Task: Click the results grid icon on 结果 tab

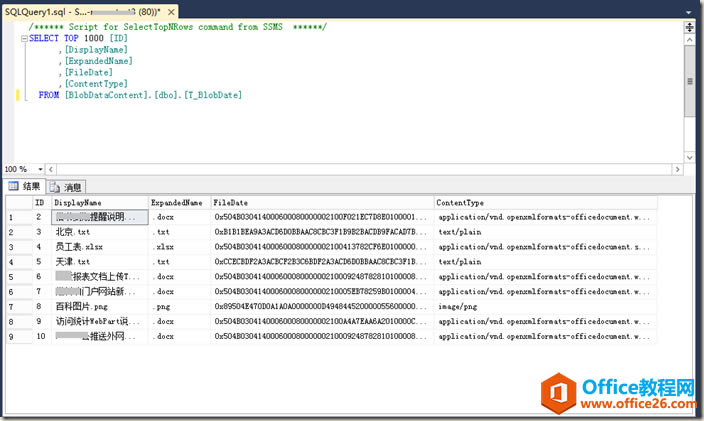Action: pyautogui.click(x=13, y=186)
